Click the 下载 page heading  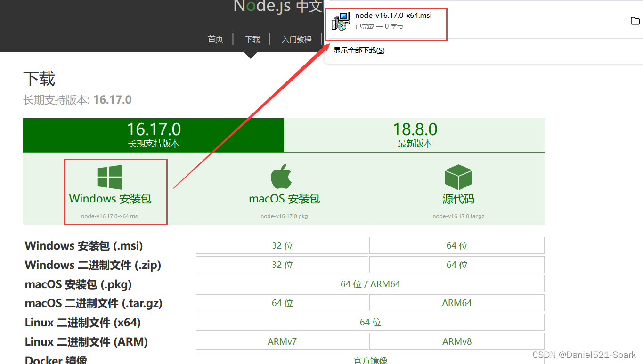tap(39, 78)
